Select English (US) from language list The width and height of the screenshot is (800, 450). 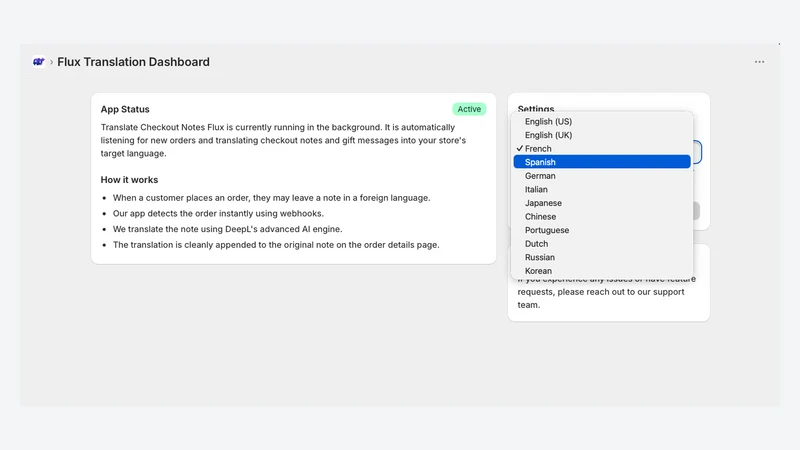click(602, 121)
